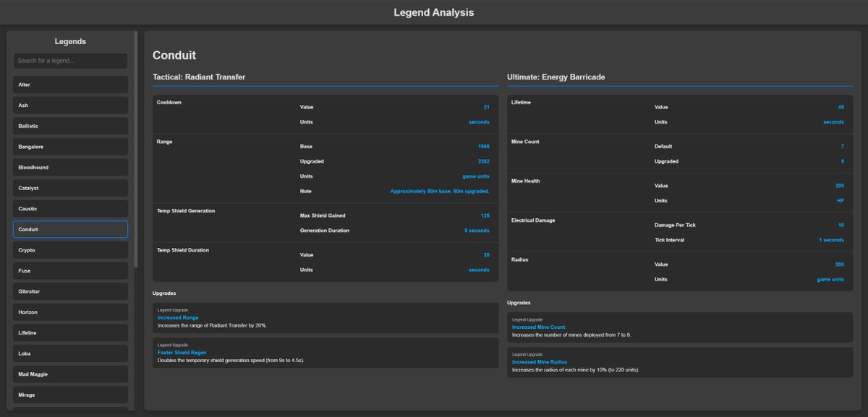
Task: Select Mirage in the legends sidebar
Action: coord(70,395)
